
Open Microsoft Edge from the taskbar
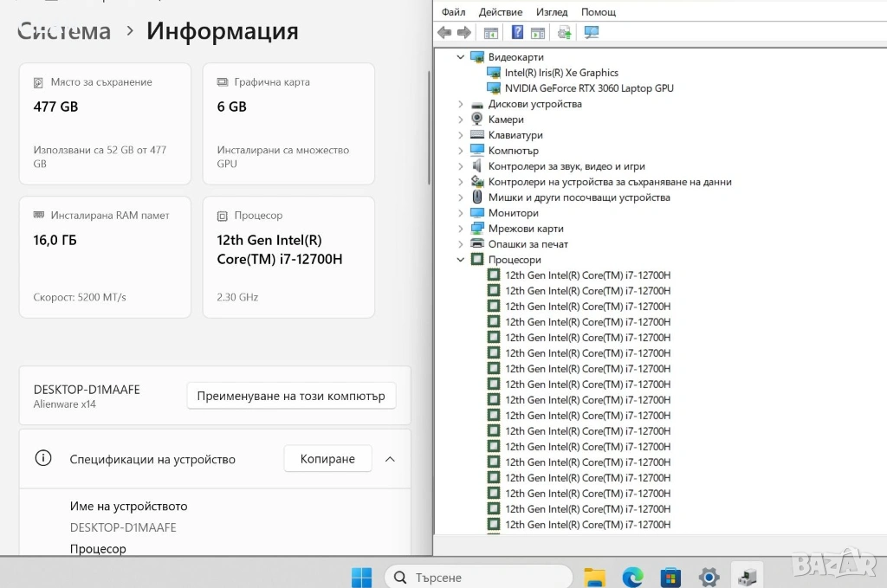[x=632, y=577]
